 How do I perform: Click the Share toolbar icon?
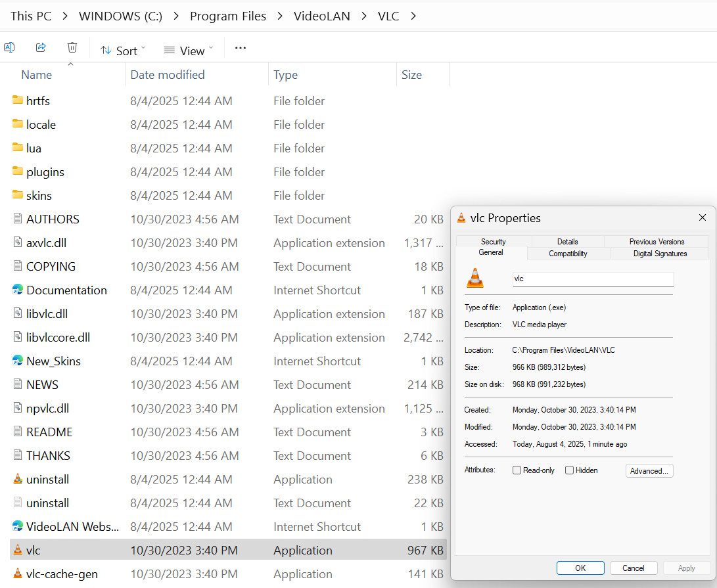click(x=41, y=47)
